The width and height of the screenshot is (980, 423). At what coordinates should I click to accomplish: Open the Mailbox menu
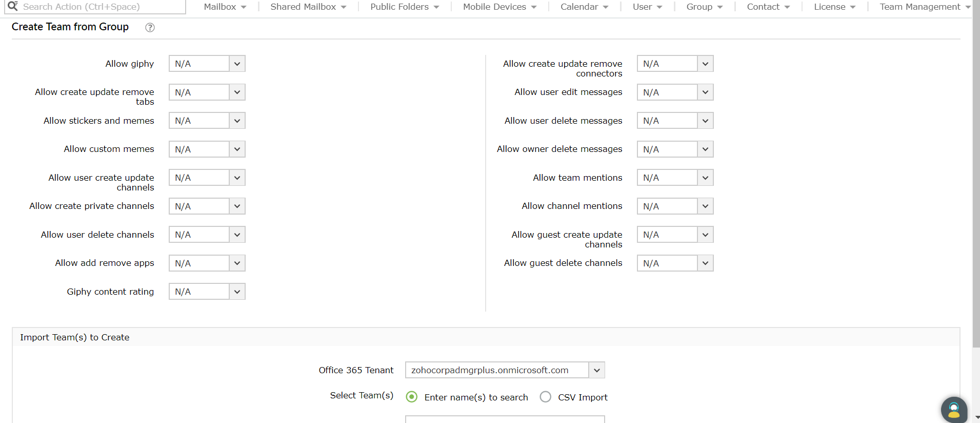pyautogui.click(x=225, y=7)
